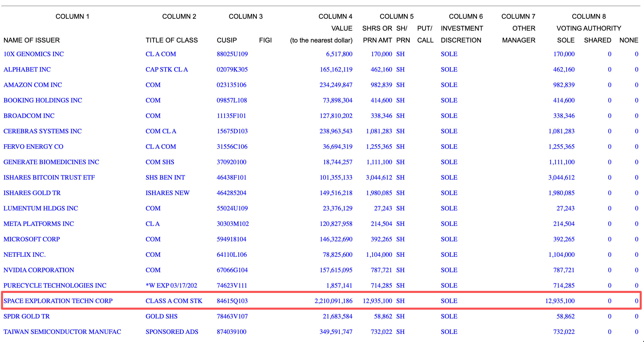Click CUSIP "88025U109"
The width and height of the screenshot is (644, 342).
232,54
